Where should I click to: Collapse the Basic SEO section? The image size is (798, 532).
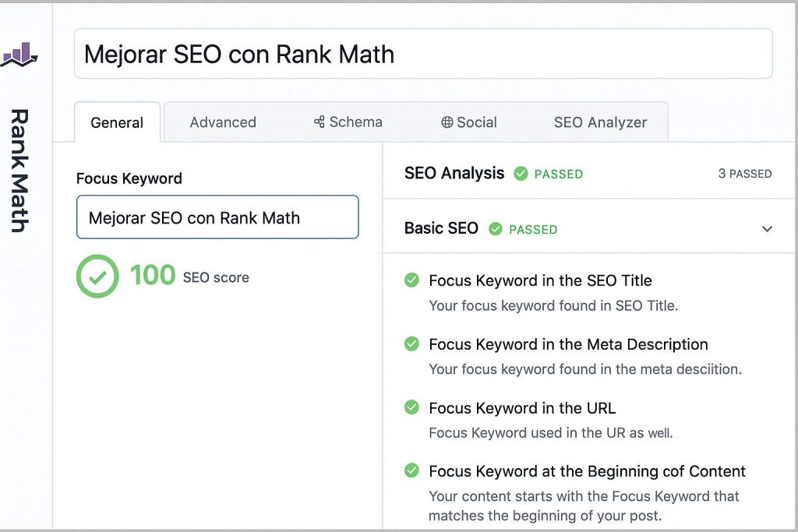pos(766,228)
